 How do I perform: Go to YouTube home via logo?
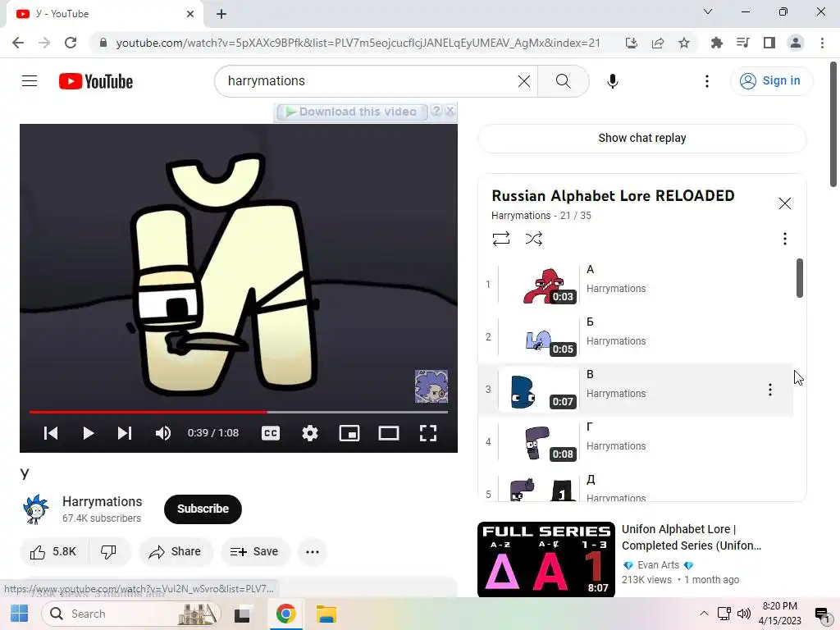(x=96, y=81)
